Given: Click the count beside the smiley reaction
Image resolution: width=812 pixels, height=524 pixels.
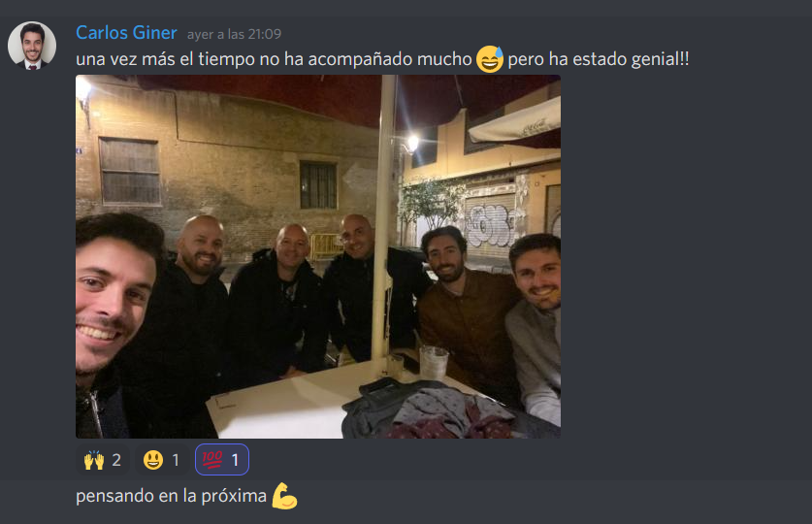Looking at the screenshot, I should tap(176, 460).
